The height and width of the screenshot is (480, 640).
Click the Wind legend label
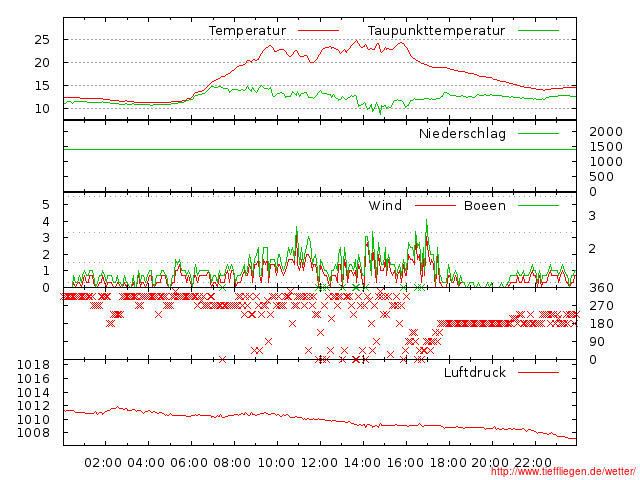385,205
